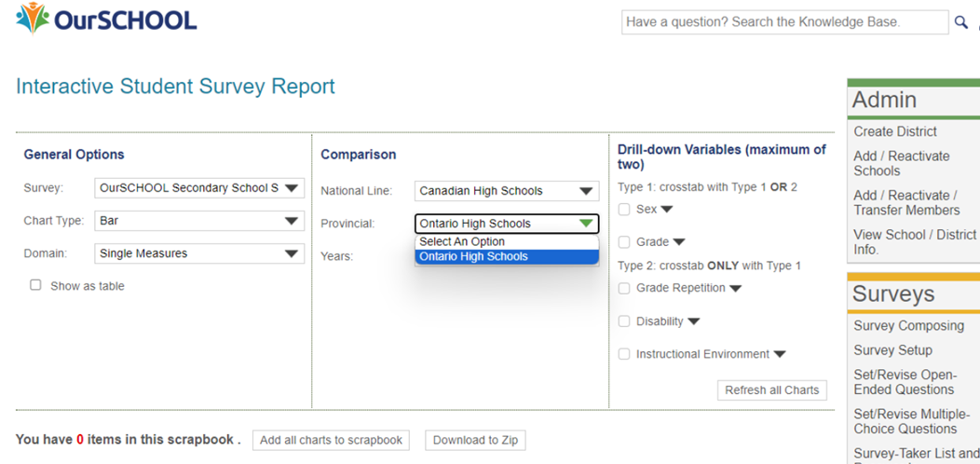The image size is (980, 464).
Task: Choose 'Select An Option' in dropdown list
Action: (x=507, y=242)
